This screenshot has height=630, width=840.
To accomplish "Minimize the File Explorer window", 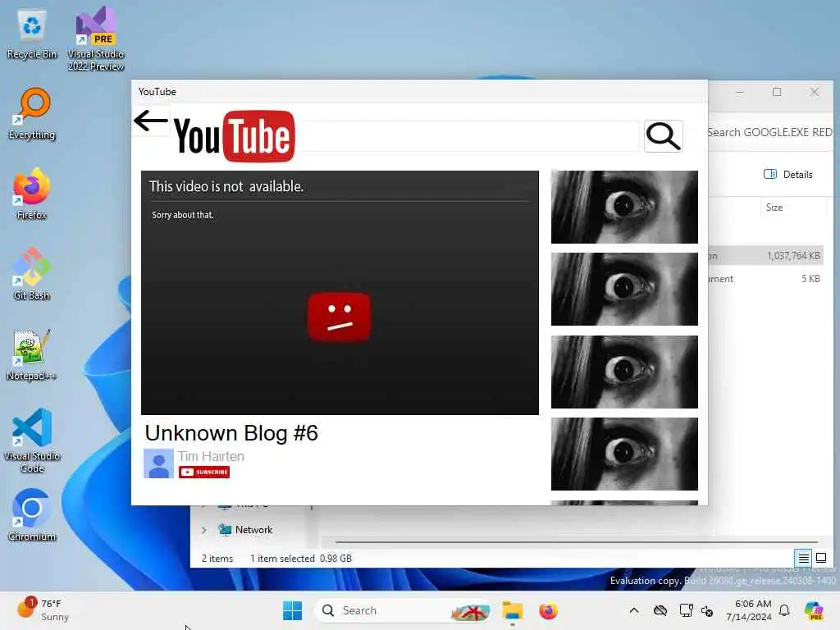I will [740, 92].
